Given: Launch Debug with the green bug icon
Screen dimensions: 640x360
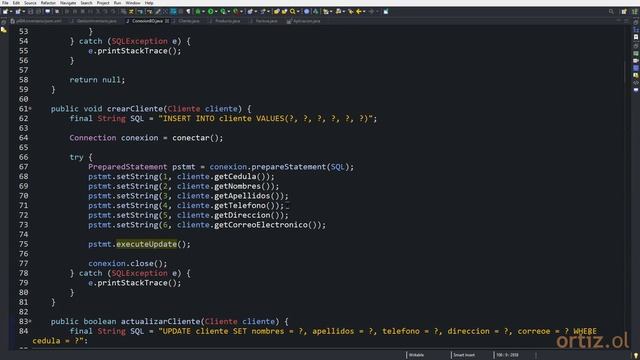Looking at the screenshot, I should point(198,11).
